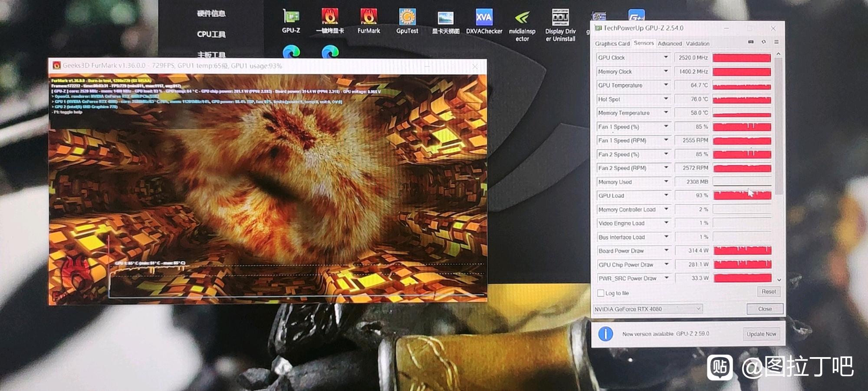Close the FurMark burn-in window
Image resolution: width=868 pixels, height=391 pixels.
pos(475,66)
